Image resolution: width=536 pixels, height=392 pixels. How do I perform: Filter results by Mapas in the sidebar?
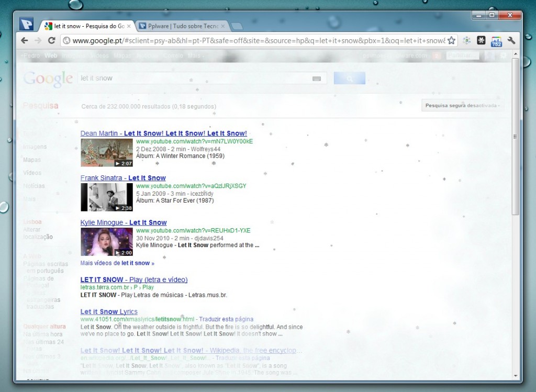pyautogui.click(x=32, y=160)
